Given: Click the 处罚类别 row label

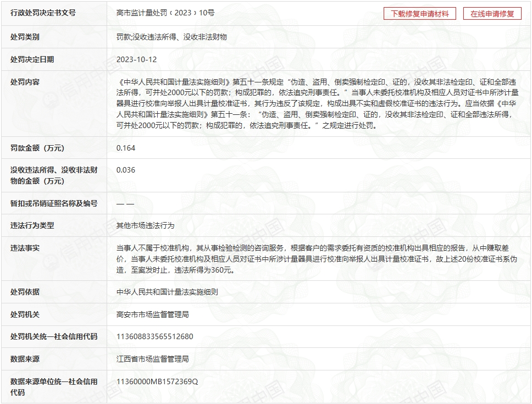Looking at the screenshot, I should (x=25, y=37).
